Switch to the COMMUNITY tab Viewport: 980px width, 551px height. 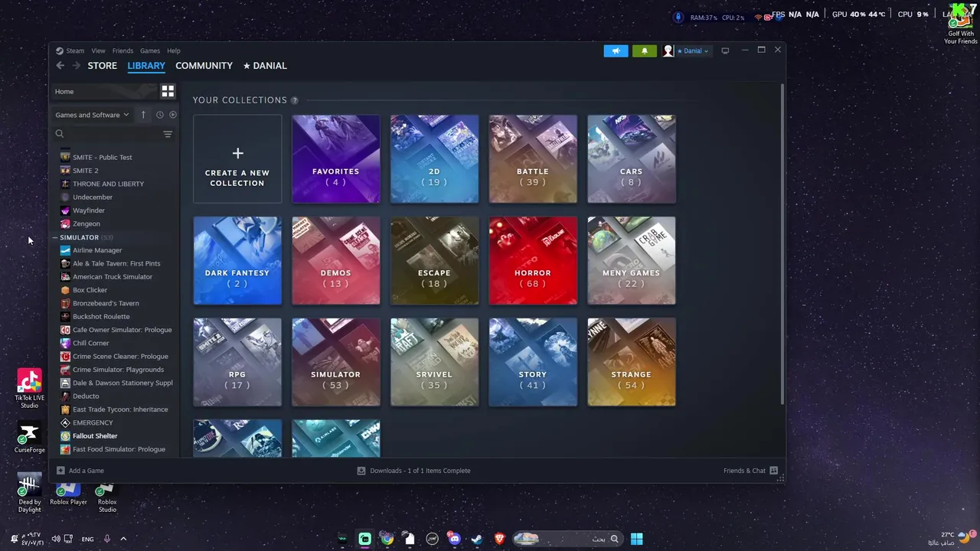pyautogui.click(x=204, y=66)
